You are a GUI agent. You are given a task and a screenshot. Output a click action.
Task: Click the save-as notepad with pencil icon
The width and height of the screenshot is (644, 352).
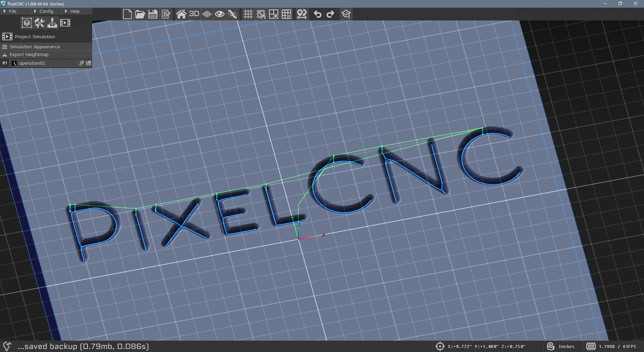click(166, 14)
